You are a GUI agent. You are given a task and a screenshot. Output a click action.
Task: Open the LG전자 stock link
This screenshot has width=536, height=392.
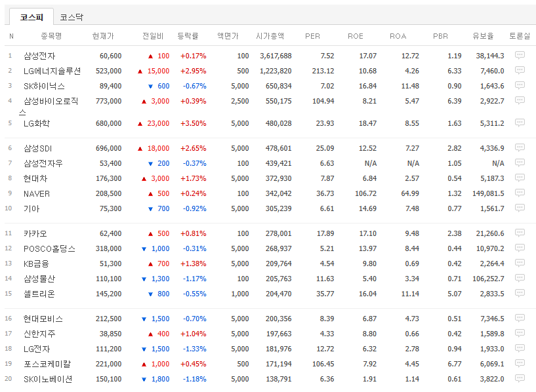[37, 349]
